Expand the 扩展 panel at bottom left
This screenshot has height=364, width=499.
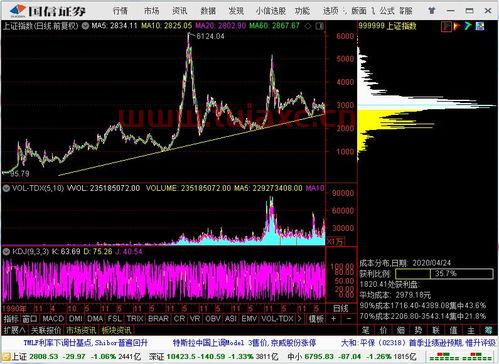(15, 330)
